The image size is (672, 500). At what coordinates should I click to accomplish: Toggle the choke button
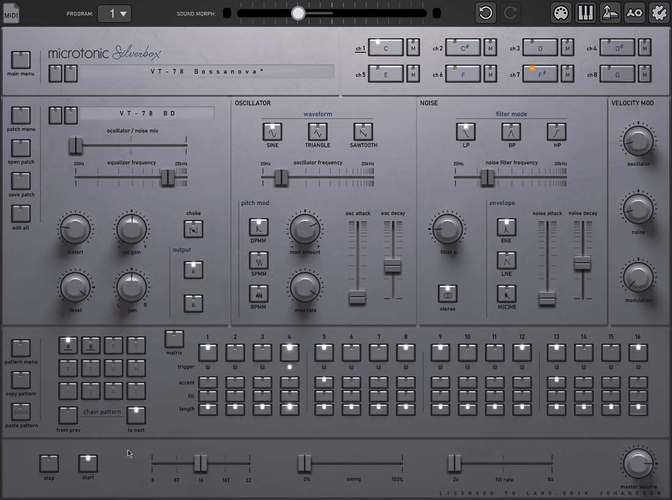193,229
